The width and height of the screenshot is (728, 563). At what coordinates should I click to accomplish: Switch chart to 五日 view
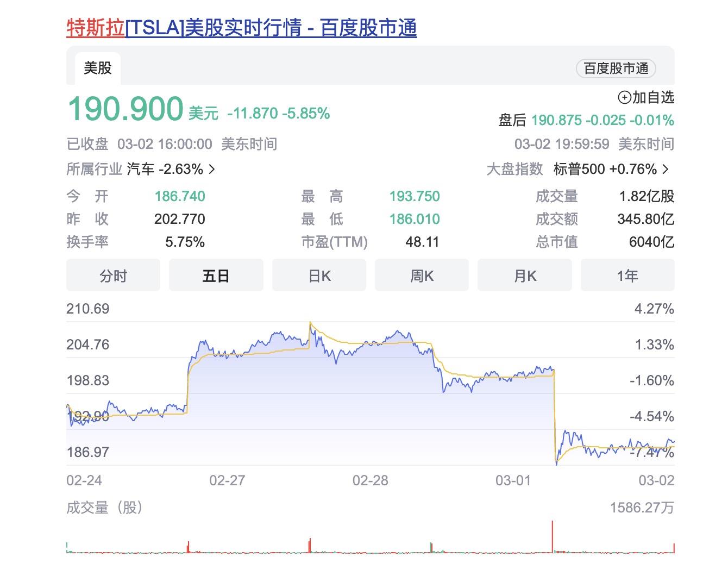[x=216, y=276]
